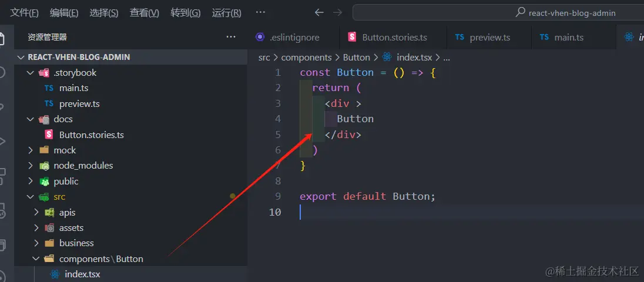Open explorer panel more actions ellipsis
This screenshot has width=644, height=282.
pos(231,38)
